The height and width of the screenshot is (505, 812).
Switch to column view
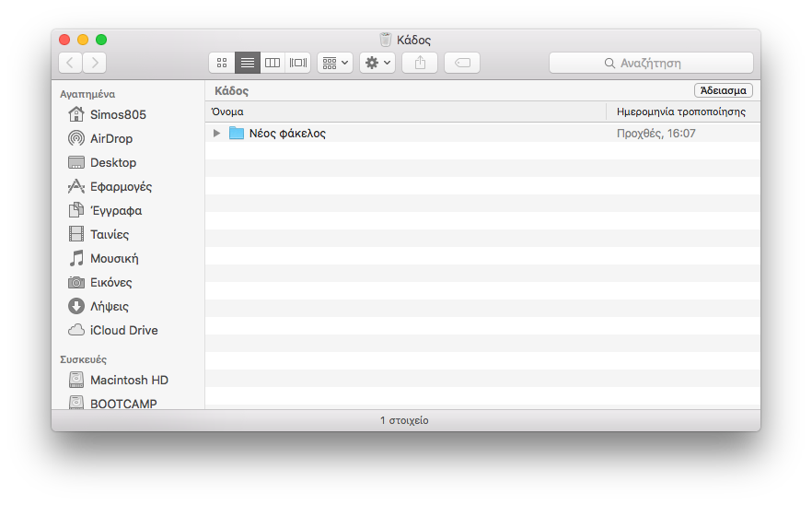point(273,63)
